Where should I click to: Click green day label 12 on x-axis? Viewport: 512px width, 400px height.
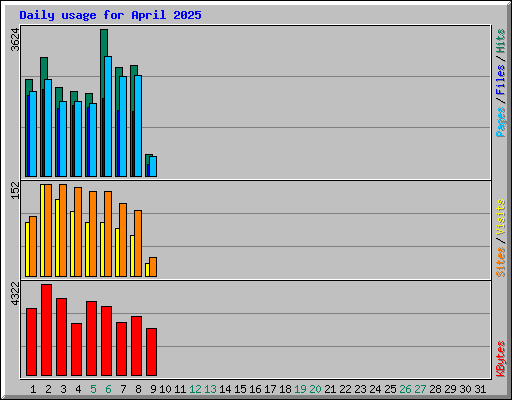point(195,389)
